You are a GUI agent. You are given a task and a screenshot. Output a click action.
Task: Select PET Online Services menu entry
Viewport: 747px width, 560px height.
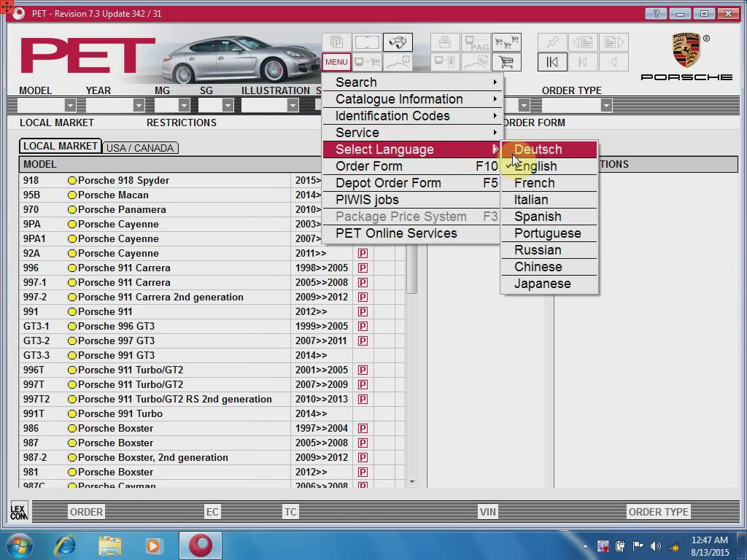click(396, 233)
